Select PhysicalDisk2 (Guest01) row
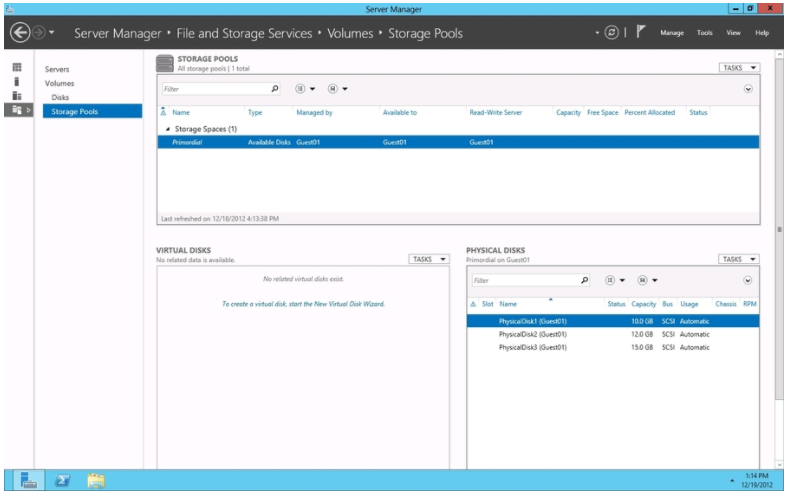 coord(613,334)
